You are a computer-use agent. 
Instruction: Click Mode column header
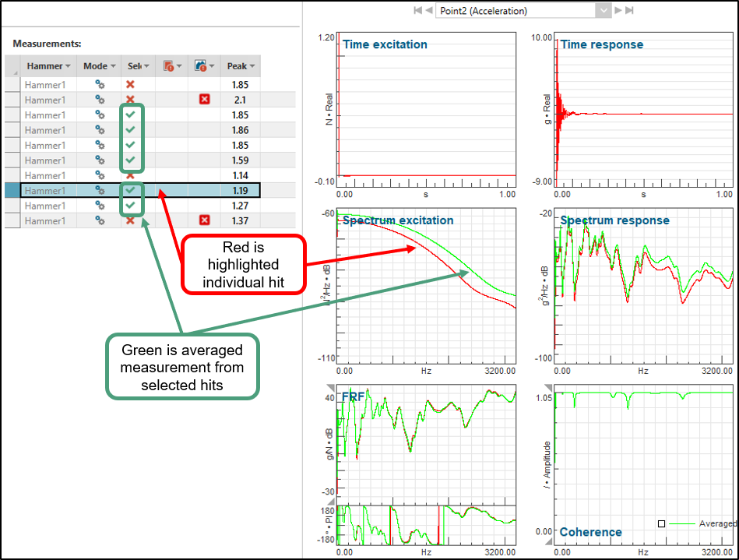pyautogui.click(x=96, y=66)
